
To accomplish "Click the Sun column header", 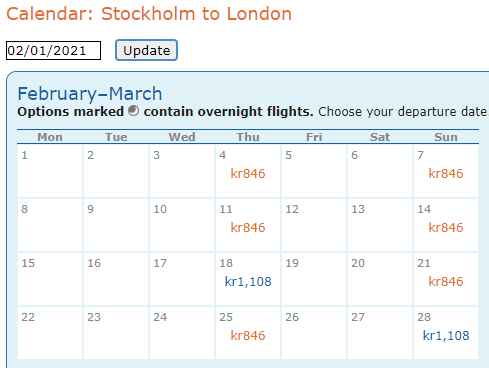I will (x=446, y=137).
